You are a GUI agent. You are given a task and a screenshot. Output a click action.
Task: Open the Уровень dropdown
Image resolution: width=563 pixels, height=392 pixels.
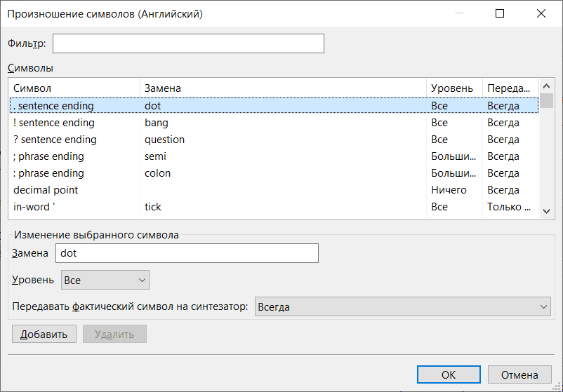(x=105, y=281)
